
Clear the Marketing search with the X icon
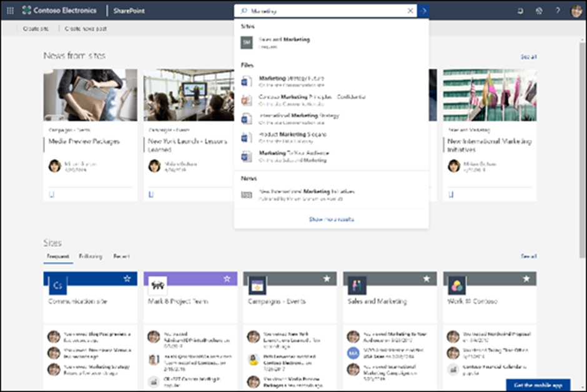410,11
